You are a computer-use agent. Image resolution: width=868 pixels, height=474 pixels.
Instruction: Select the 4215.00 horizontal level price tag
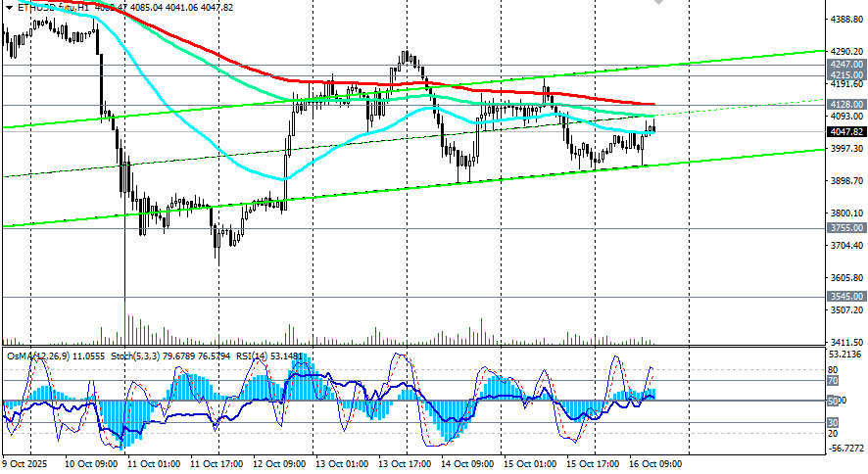(846, 75)
